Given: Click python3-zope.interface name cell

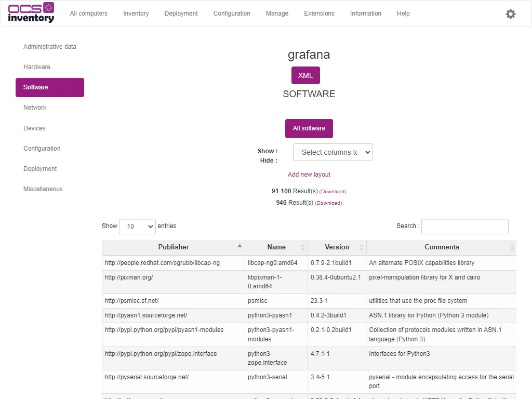Looking at the screenshot, I should 276,358.
